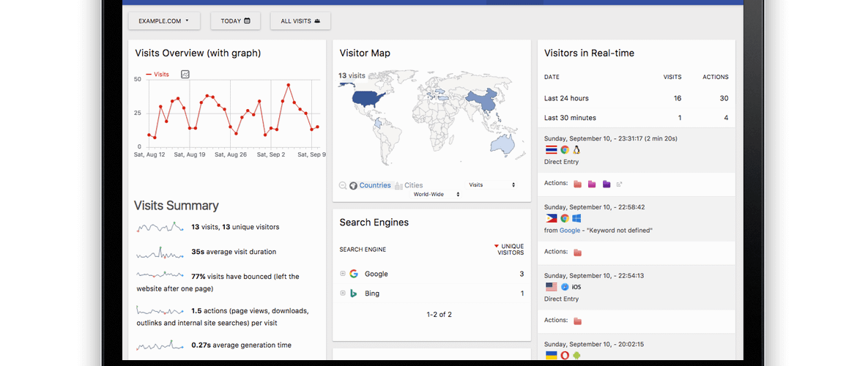This screenshot has width=868, height=366.
Task: Open the graph metrics picker icon
Action: pos(185,74)
